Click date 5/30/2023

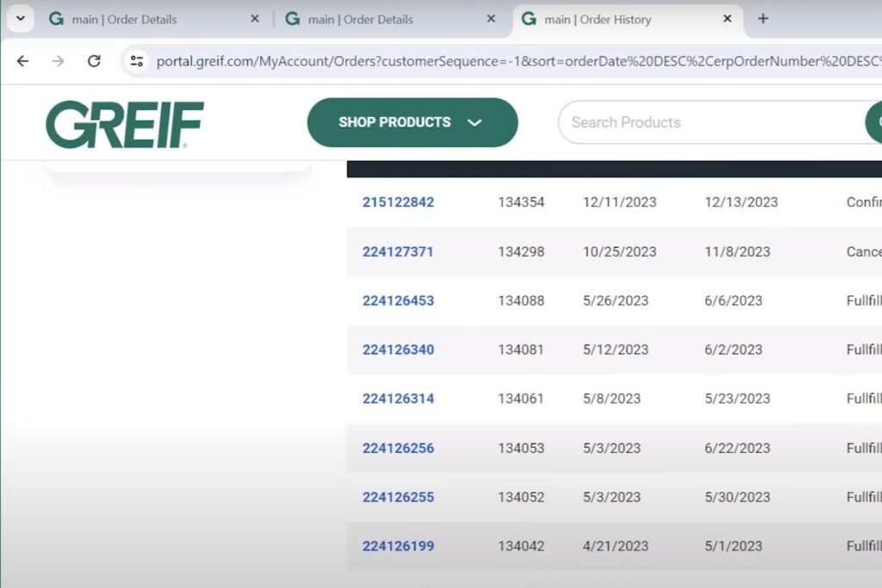point(737,497)
